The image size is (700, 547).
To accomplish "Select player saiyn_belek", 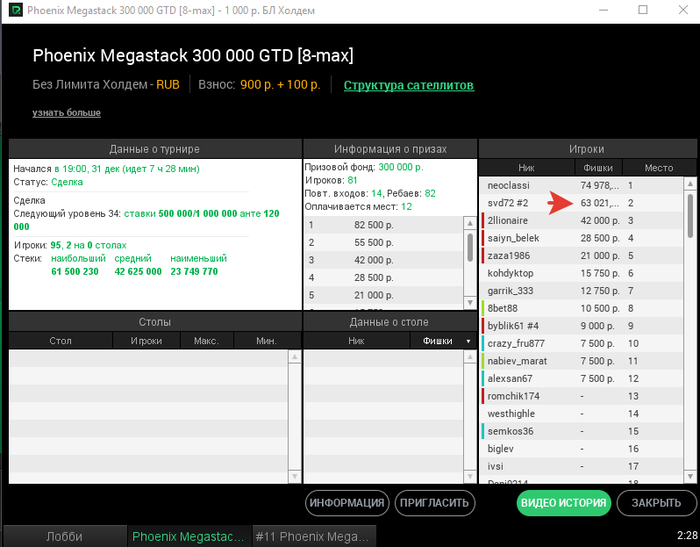I will [581, 238].
